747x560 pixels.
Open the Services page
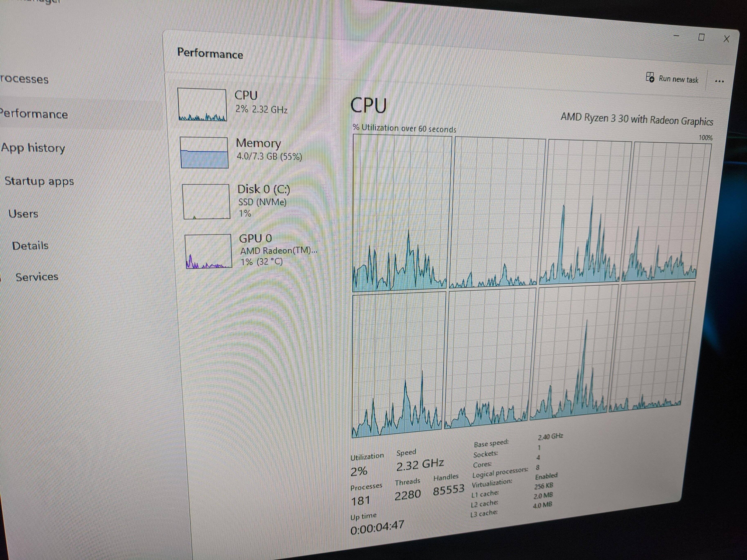(x=37, y=277)
